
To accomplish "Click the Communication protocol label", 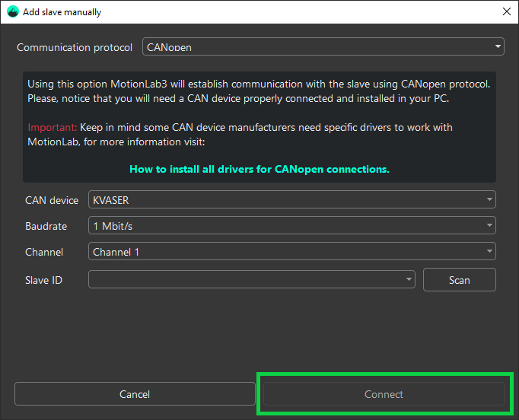I will (x=75, y=47).
